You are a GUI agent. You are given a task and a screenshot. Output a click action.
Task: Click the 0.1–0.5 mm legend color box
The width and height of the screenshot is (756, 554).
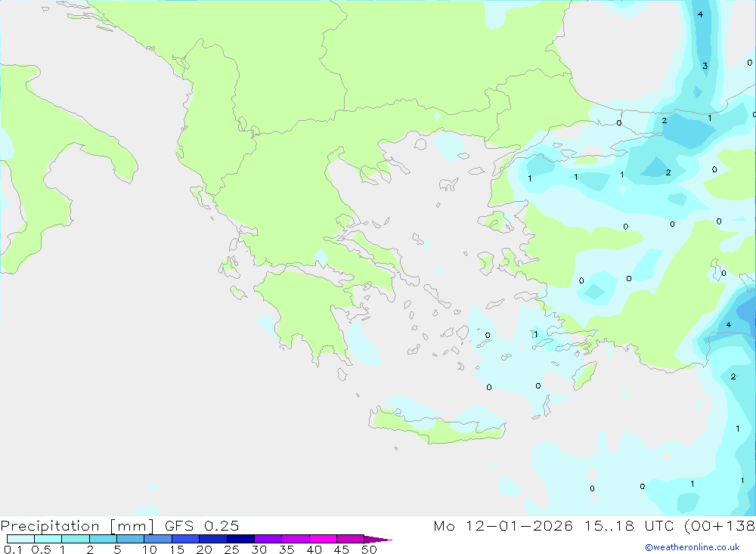click(20, 539)
